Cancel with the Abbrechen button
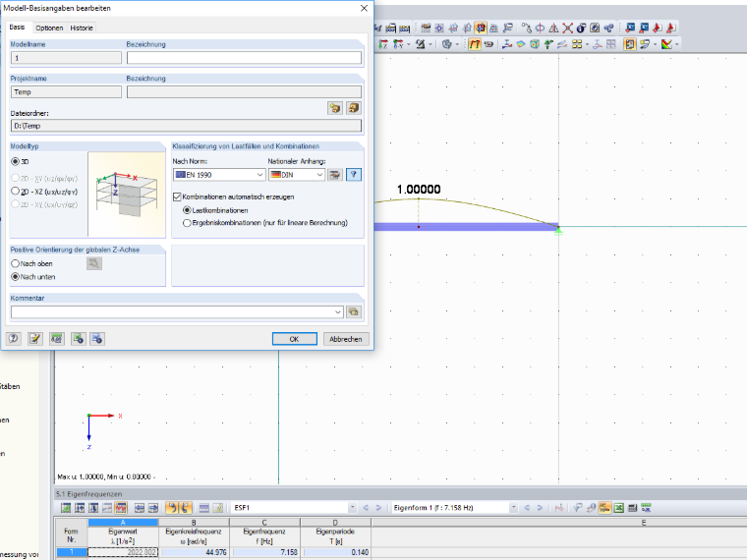This screenshot has width=747, height=560. tap(346, 339)
